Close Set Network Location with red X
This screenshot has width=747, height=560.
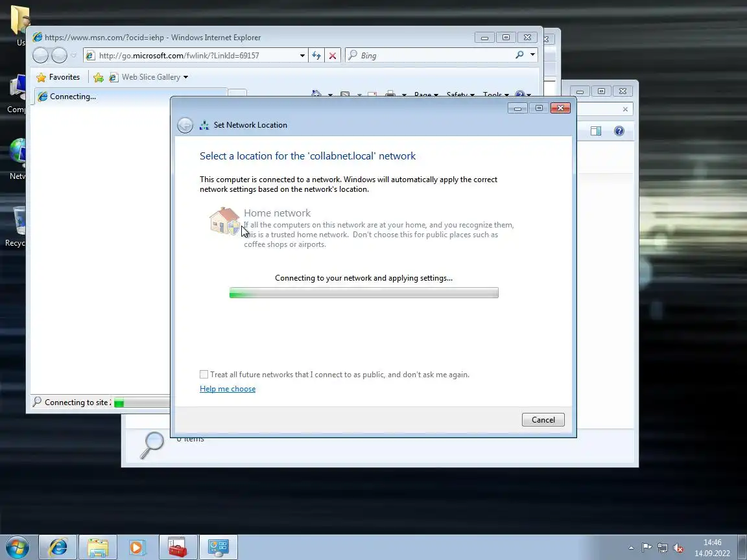pyautogui.click(x=560, y=108)
